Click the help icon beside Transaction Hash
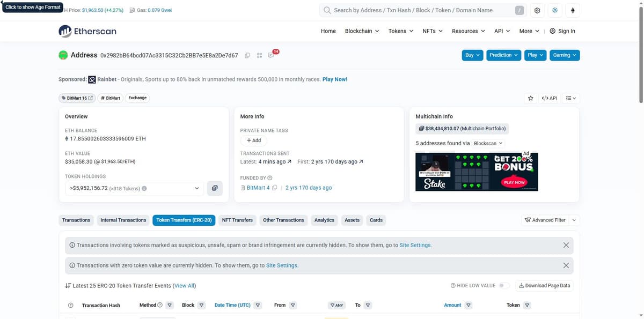This screenshot has width=644, height=319. coord(71,305)
